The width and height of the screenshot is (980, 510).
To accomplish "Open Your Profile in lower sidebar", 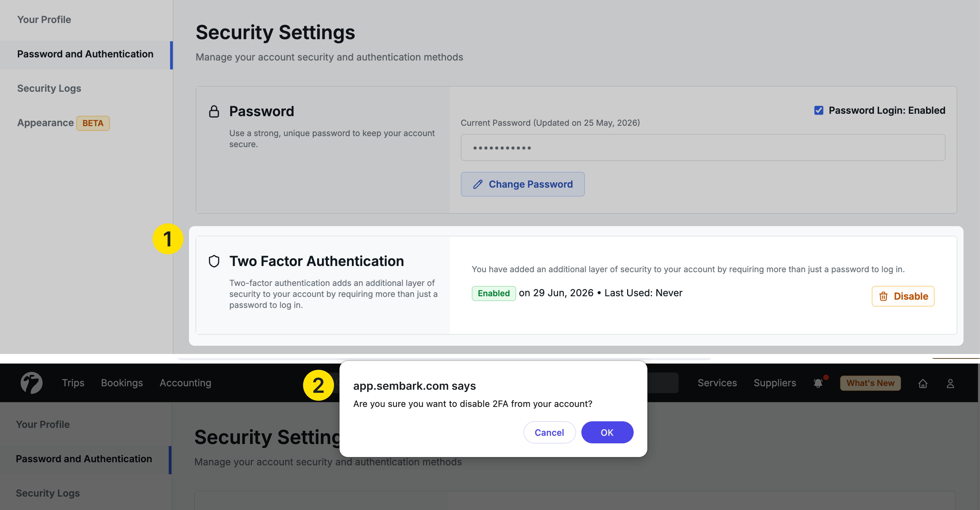I will 43,424.
